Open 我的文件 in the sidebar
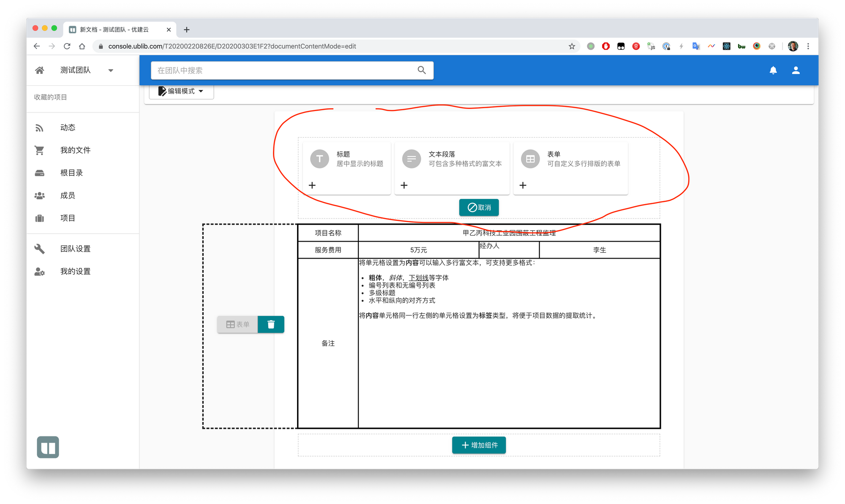 pos(75,150)
